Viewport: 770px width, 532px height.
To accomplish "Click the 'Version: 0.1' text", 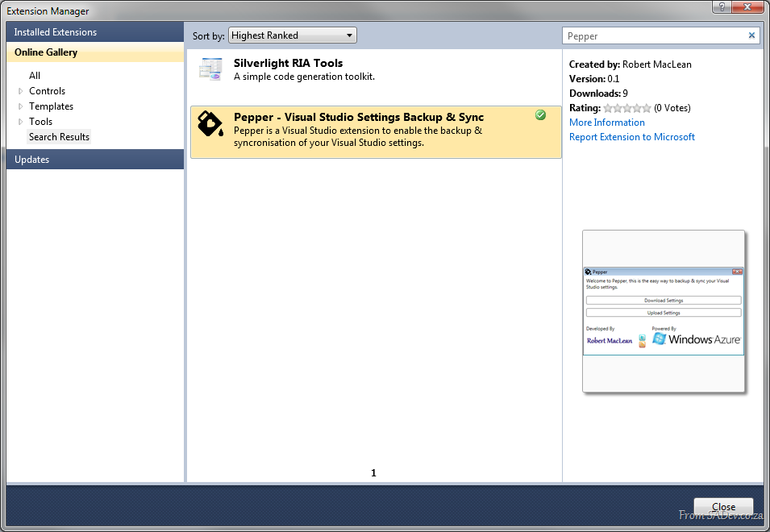I will click(x=594, y=79).
